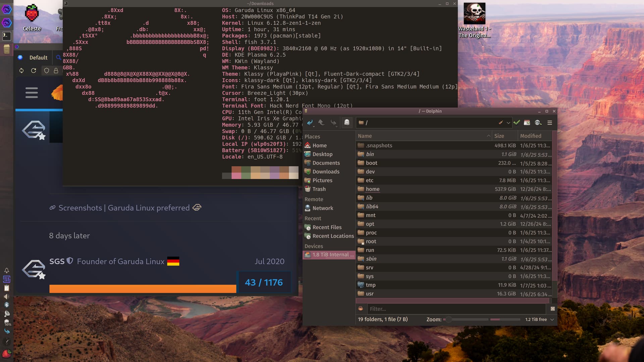The width and height of the screenshot is (644, 362).
Task: Toggle volume speaker tray icon
Action: coord(7,297)
